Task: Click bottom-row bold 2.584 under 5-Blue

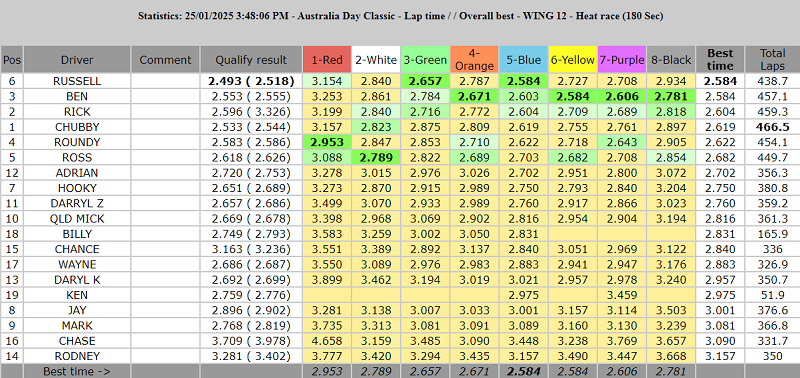Action: coord(523,371)
